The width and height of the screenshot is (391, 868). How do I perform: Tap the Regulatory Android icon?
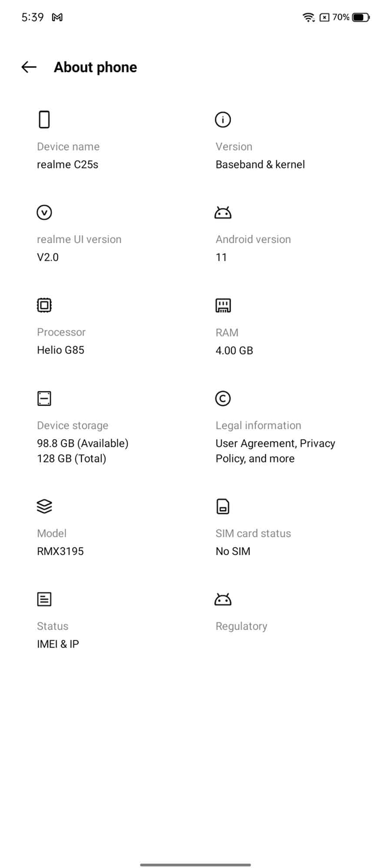[223, 599]
